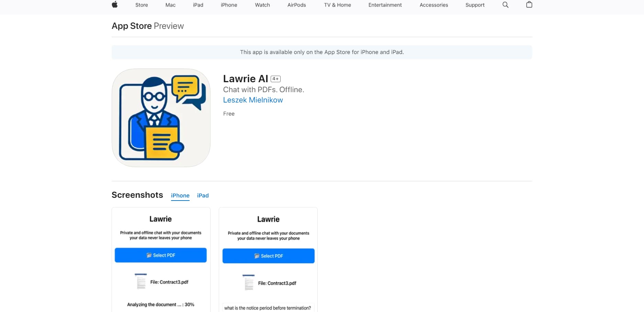Open the Support menu item
The height and width of the screenshot is (312, 644).
coord(475,5)
